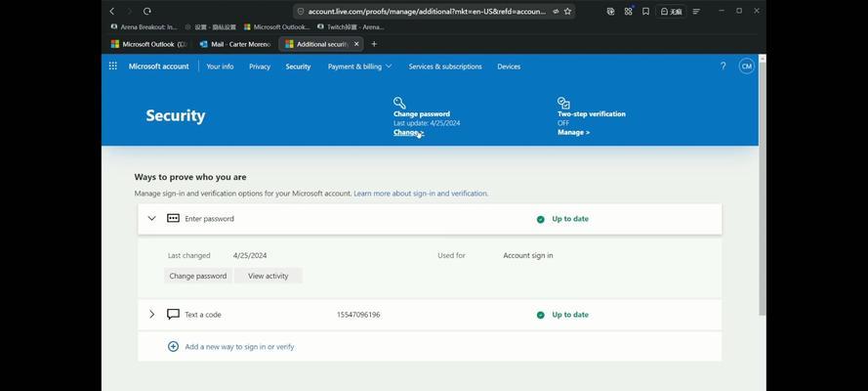
Task: Open the Devices nav item
Action: 509,66
